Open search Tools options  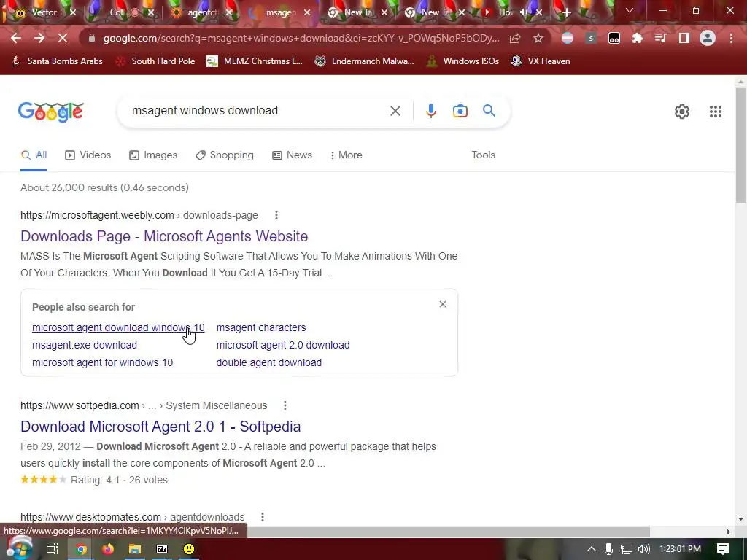(483, 155)
